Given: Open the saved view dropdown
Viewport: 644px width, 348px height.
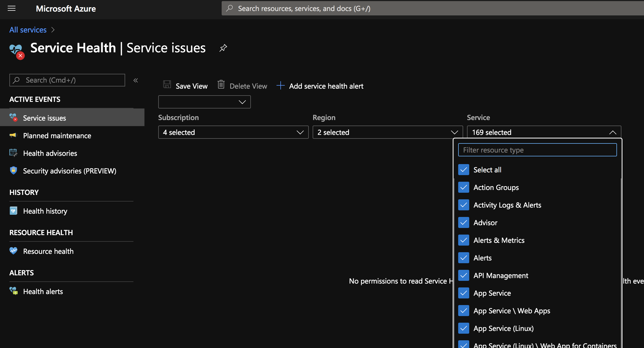Looking at the screenshot, I should [204, 102].
